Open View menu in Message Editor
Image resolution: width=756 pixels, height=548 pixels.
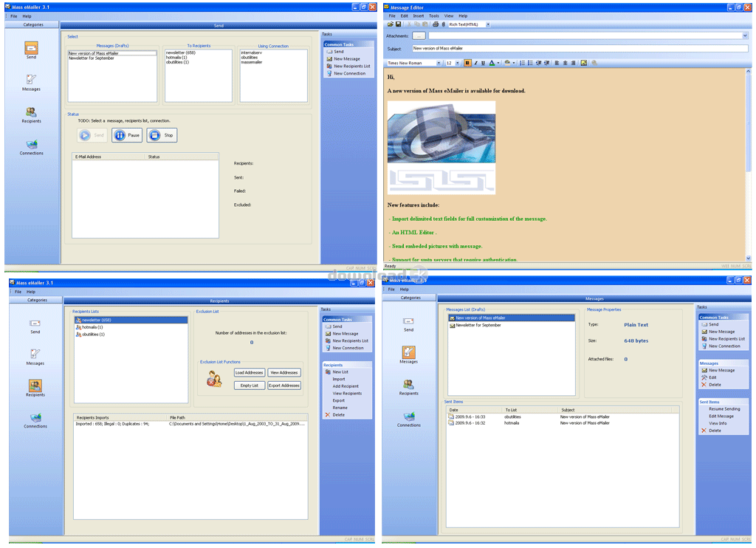click(448, 16)
